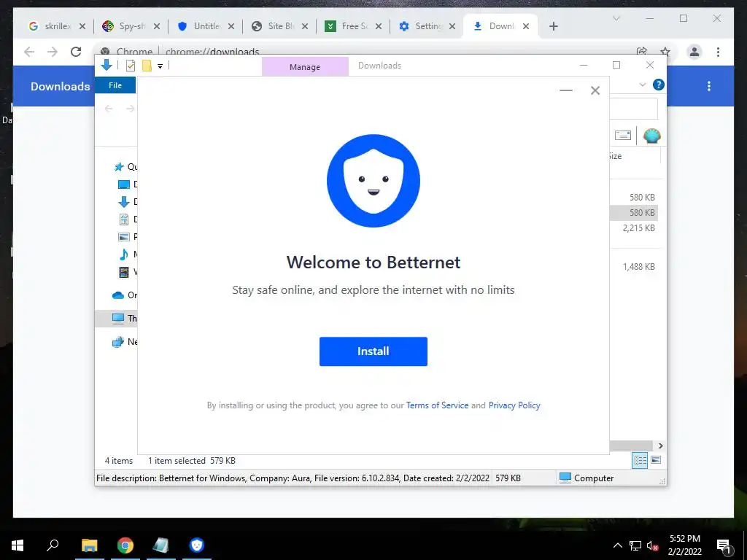The height and width of the screenshot is (560, 747).
Task: Open Chrome profile avatar
Action: click(x=694, y=52)
